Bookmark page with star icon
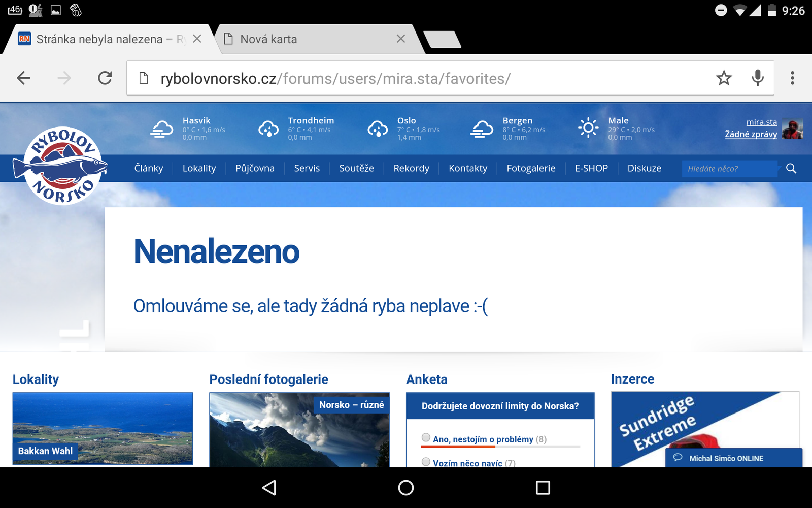This screenshot has height=508, width=812. tap(724, 78)
